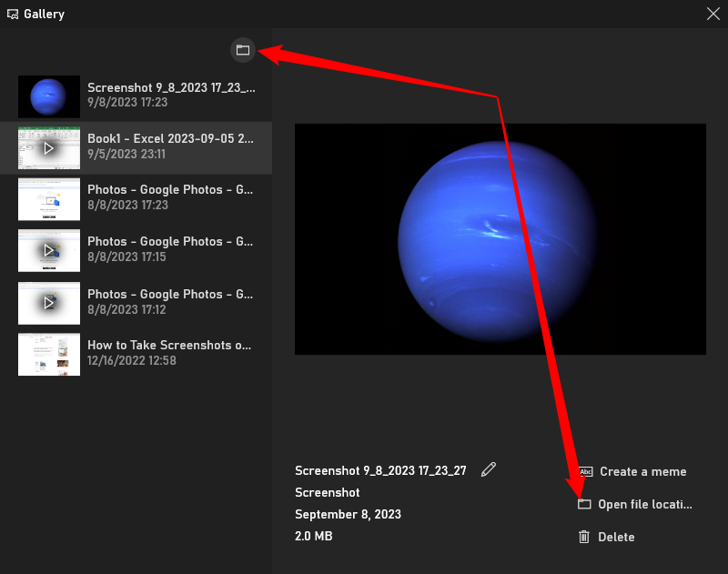The image size is (728, 574).
Task: Click the 'Screenshot 9_8_2023 17_23_...' list title
Action: (171, 88)
